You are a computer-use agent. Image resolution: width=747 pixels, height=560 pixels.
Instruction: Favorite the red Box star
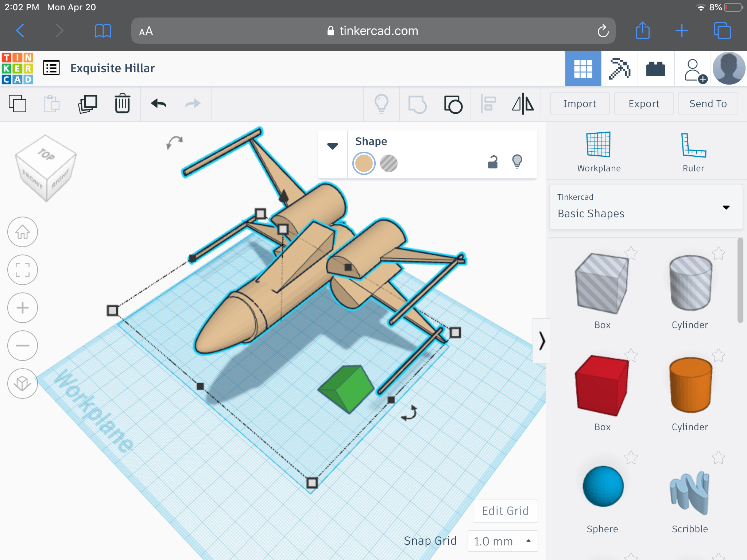[x=631, y=355]
